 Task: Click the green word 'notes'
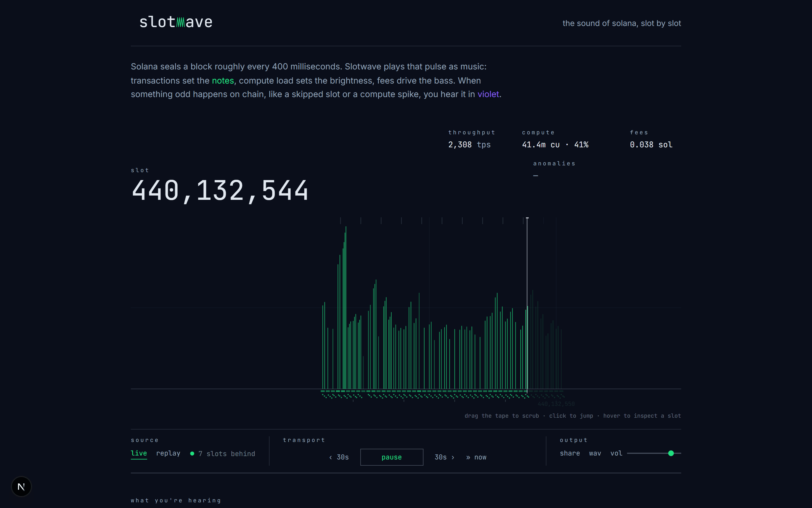click(223, 81)
